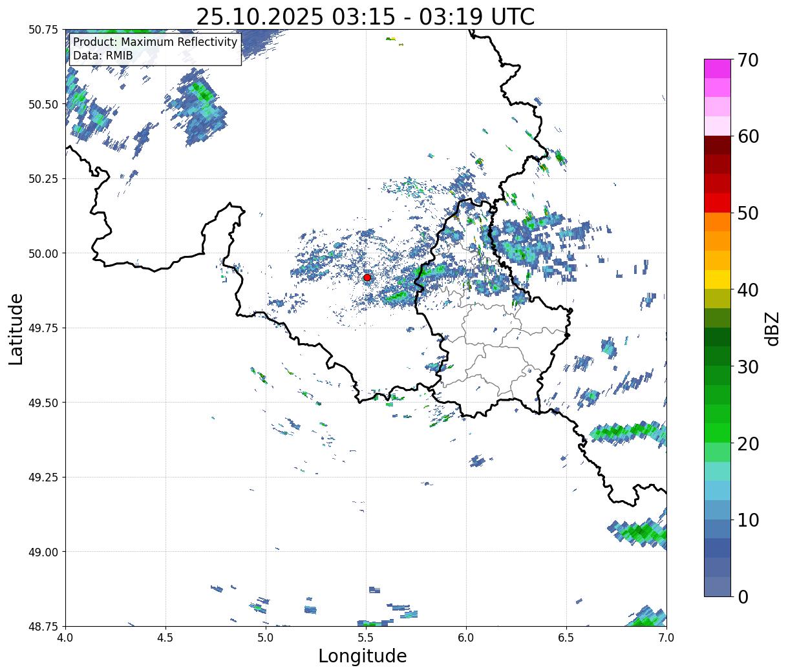
Task: Click the 'Latitude' axis label
Action: [x=16, y=329]
